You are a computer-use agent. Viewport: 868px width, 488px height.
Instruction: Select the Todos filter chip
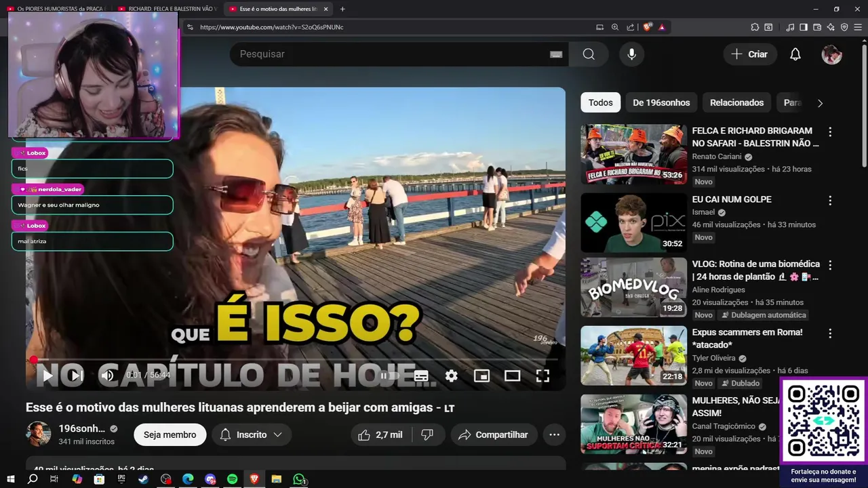pos(600,103)
